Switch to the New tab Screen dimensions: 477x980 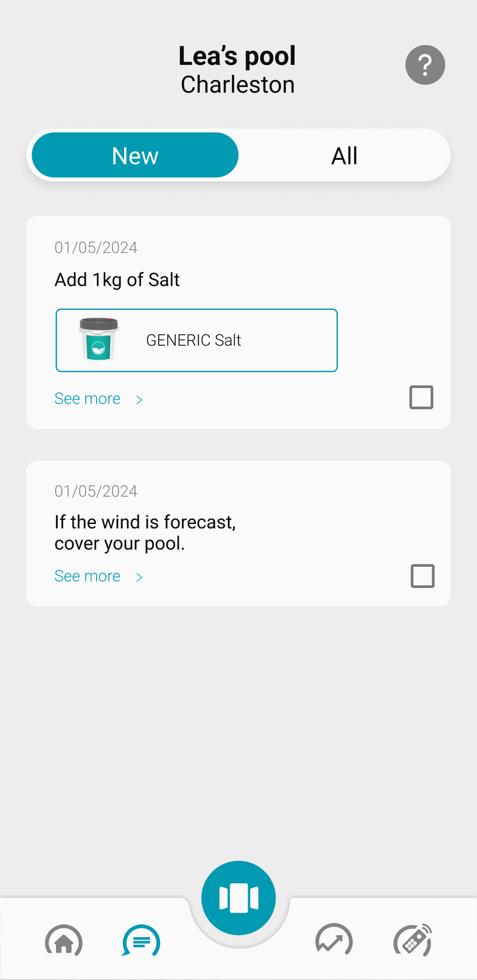coord(135,156)
